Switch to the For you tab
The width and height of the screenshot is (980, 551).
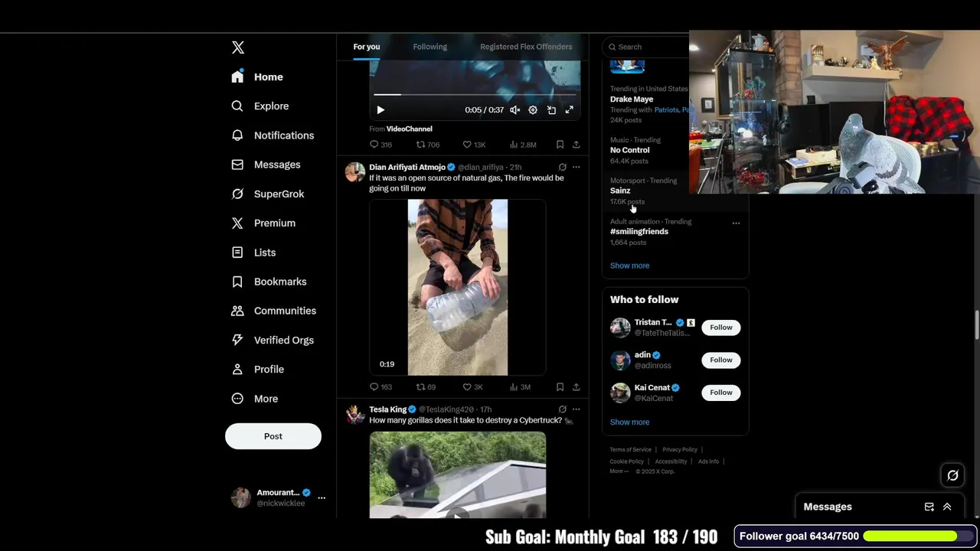pos(367,47)
